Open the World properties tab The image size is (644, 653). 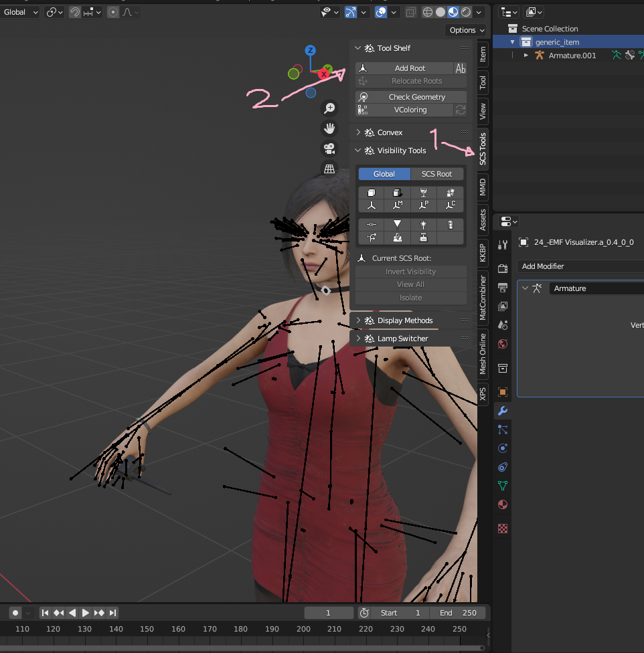click(503, 344)
